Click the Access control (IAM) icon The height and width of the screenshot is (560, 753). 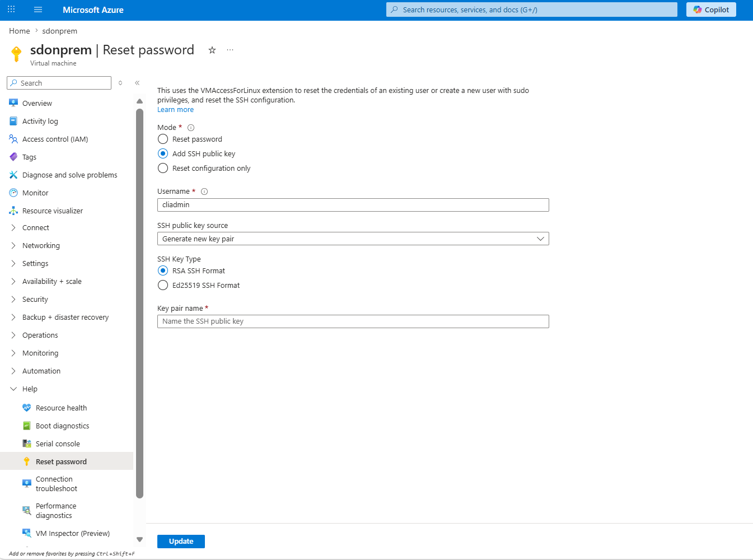[13, 139]
